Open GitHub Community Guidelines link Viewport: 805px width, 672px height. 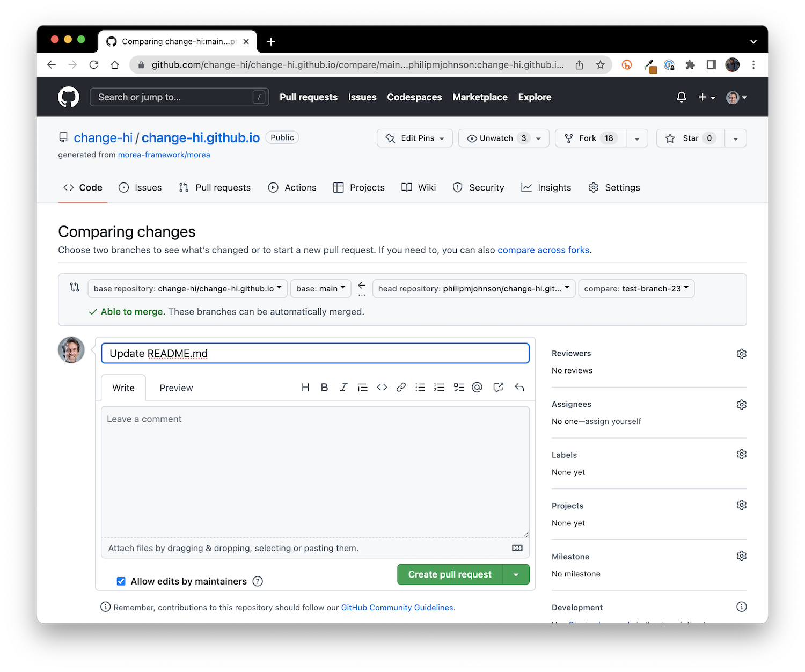click(397, 608)
